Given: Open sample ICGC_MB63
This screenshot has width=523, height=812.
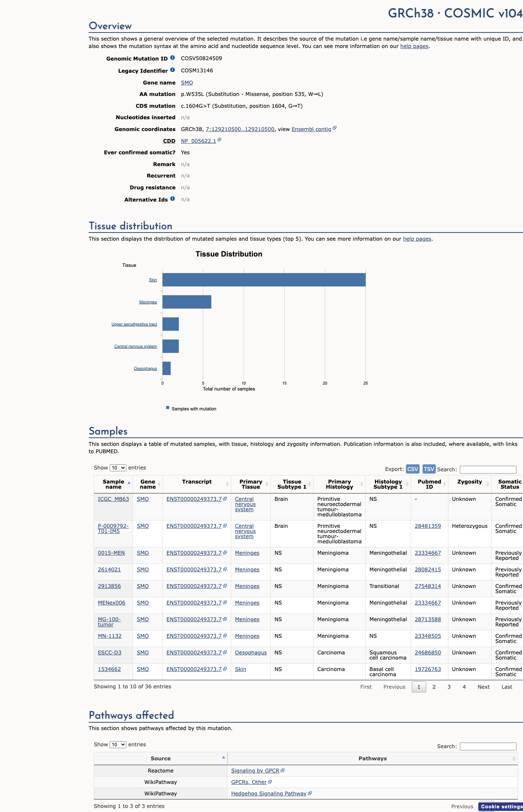Looking at the screenshot, I should [x=113, y=499].
